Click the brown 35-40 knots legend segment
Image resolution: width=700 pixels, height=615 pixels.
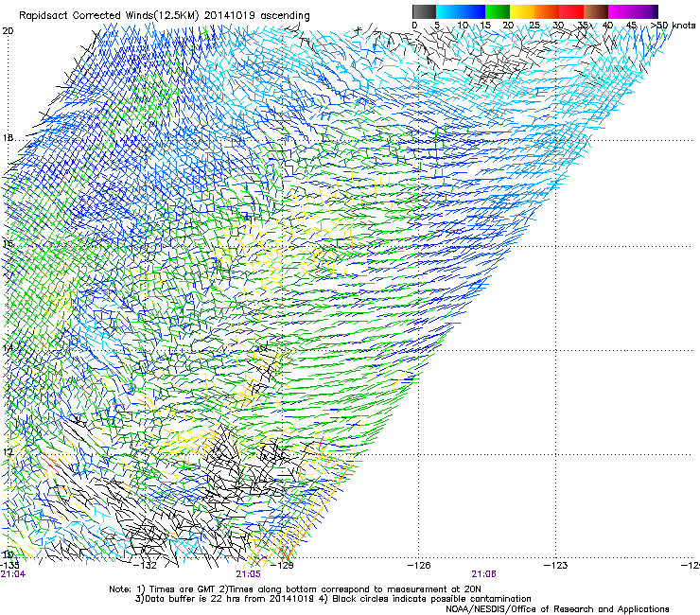(x=596, y=11)
